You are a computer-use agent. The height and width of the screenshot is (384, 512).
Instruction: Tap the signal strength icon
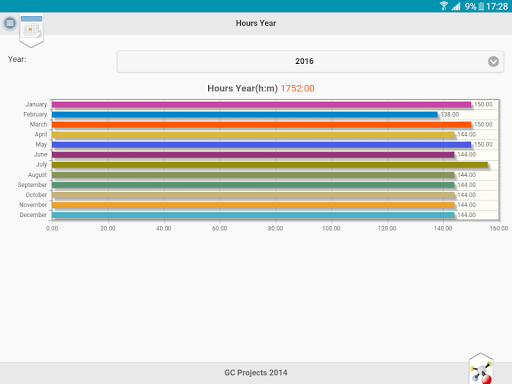click(x=456, y=6)
